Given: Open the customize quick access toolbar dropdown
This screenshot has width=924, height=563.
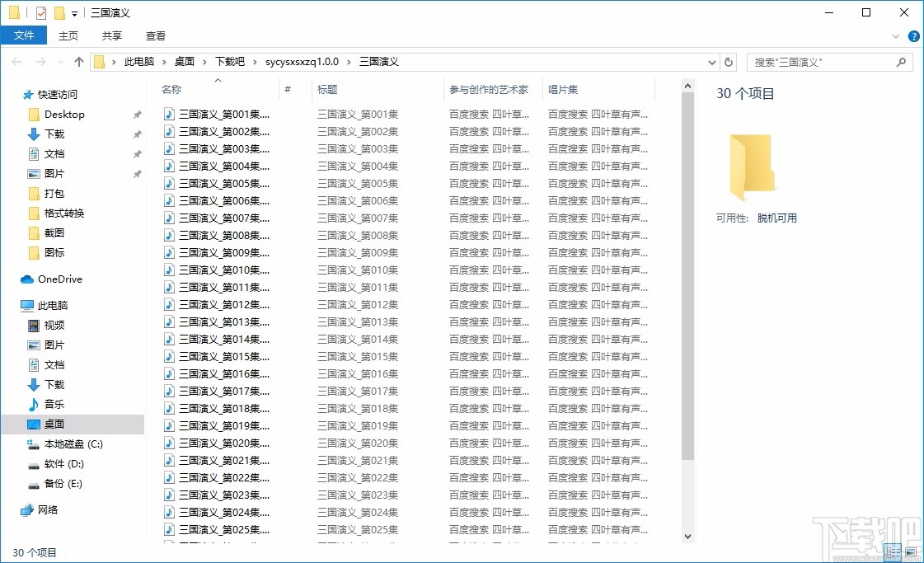Looking at the screenshot, I should click(x=74, y=12).
